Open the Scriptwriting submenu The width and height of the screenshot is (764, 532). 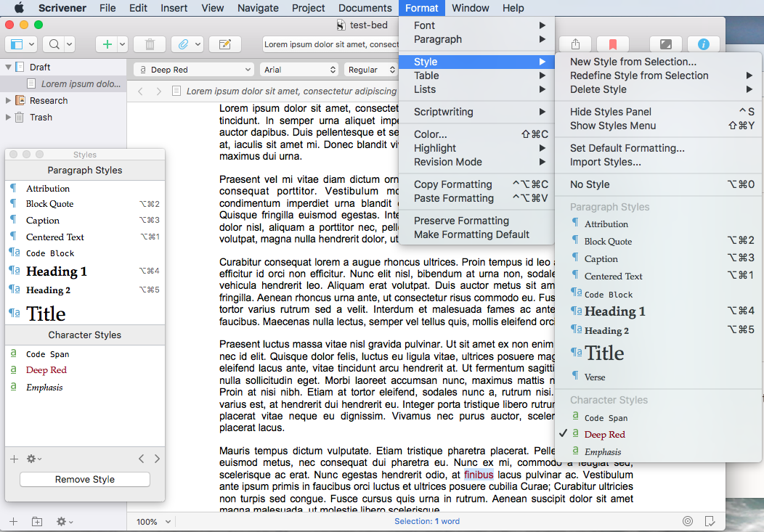(476, 112)
